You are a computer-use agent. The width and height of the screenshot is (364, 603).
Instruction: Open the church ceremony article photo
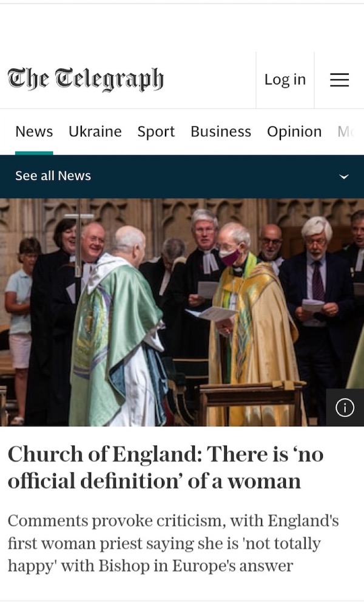182,312
